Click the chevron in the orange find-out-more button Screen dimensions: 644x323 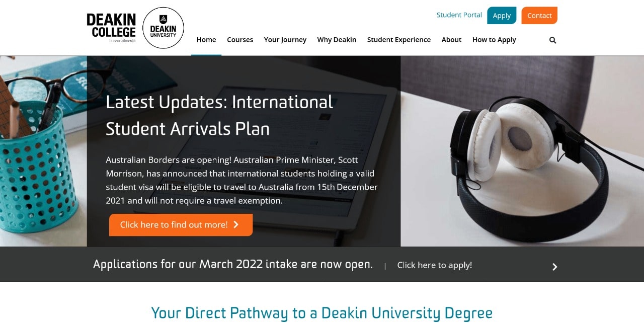pos(236,224)
